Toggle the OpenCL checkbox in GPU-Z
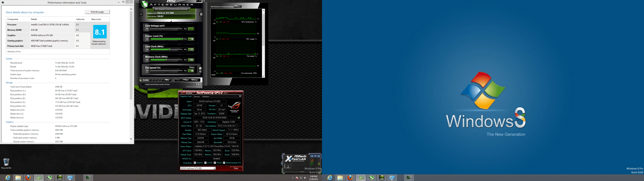 (x=195, y=163)
